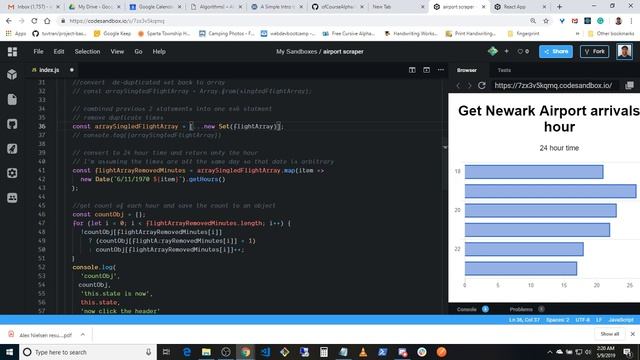The height and width of the screenshot is (360, 640).
Task: Open the GitHub sidebar panel icon
Action: coord(12,124)
